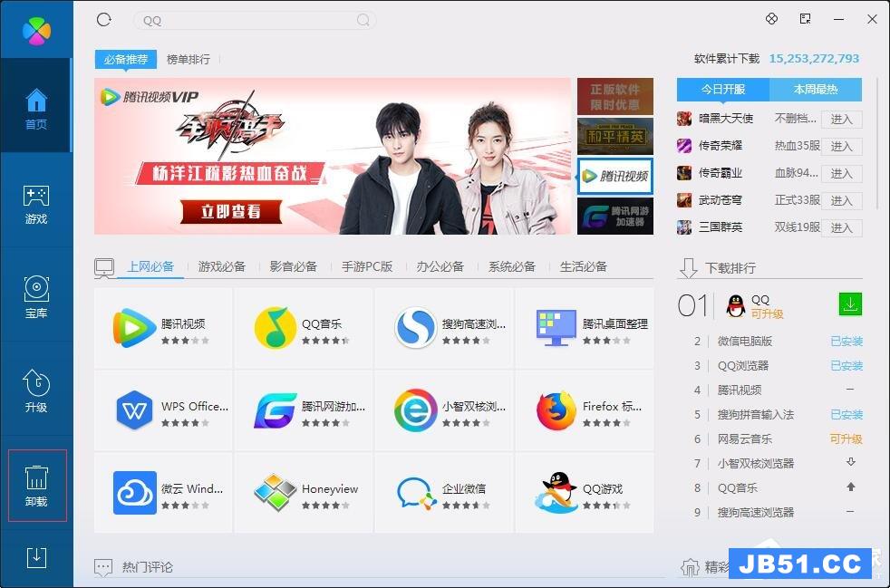Viewport: 890px width, 588px height.
Task: Click the search magnifier icon
Action: pos(363,20)
